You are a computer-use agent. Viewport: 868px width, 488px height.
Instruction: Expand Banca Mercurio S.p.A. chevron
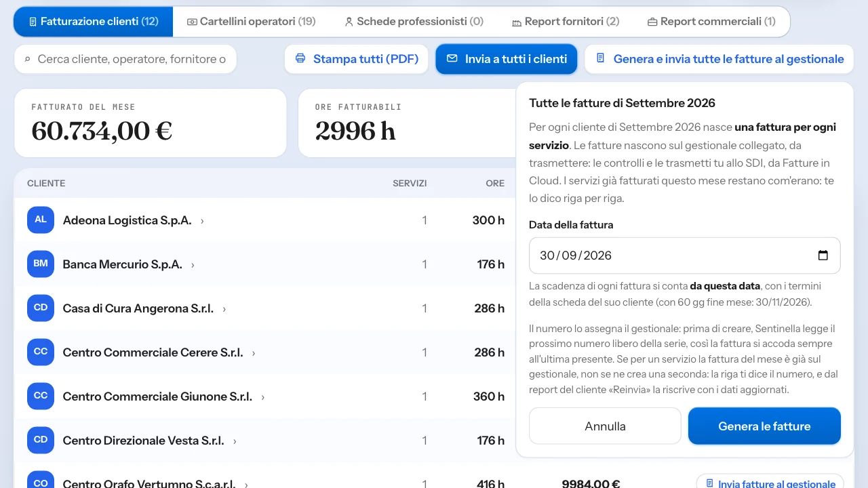[x=193, y=265]
